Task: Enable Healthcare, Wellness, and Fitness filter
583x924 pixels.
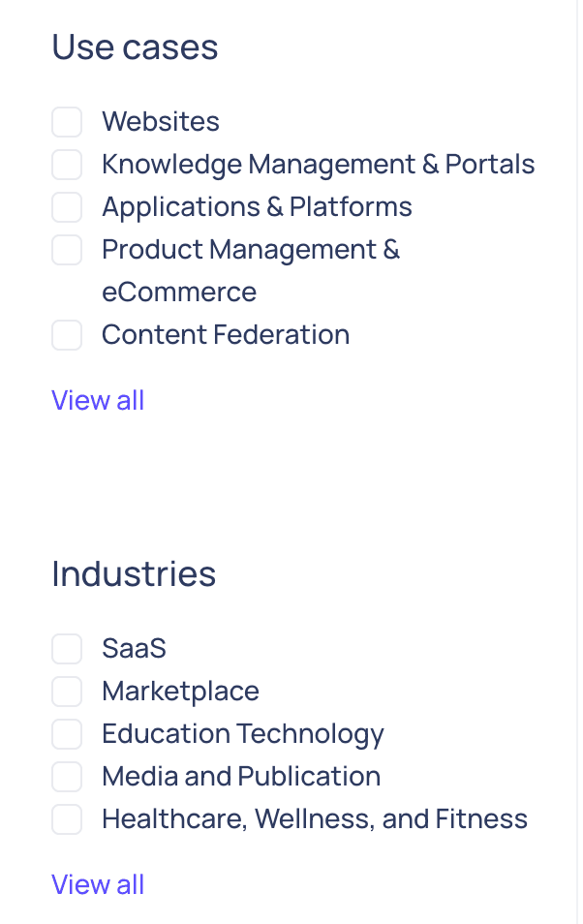Action: pos(67,819)
